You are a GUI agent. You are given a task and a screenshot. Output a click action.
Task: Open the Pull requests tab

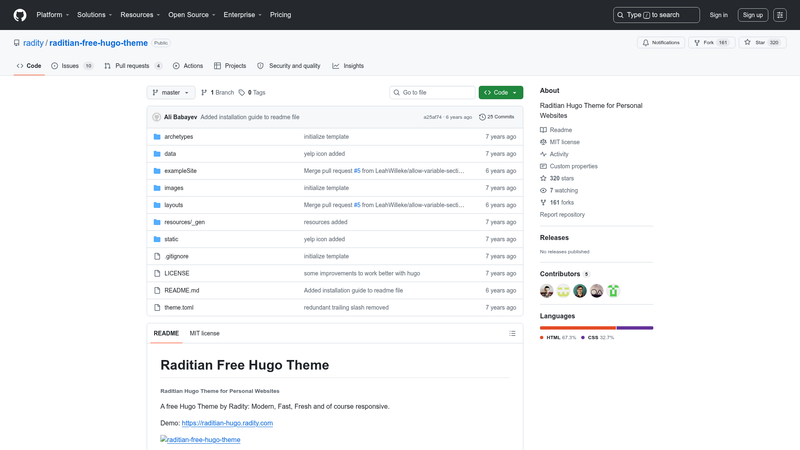click(133, 66)
